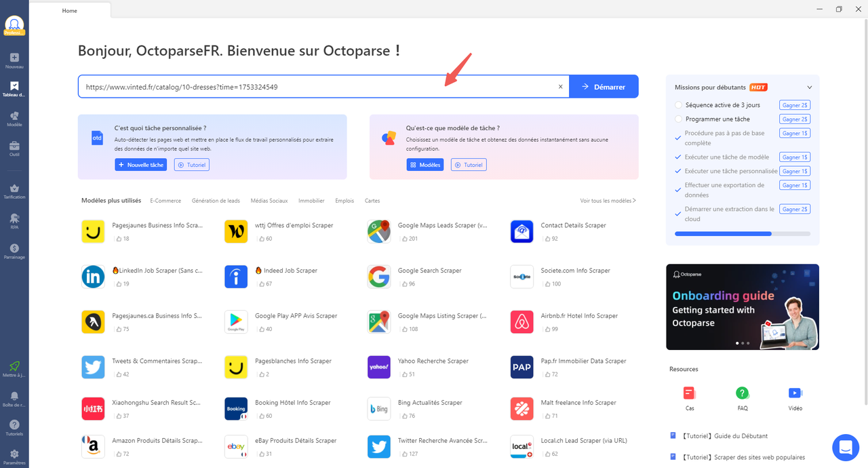Open the RPA sidebar icon

coord(14,218)
